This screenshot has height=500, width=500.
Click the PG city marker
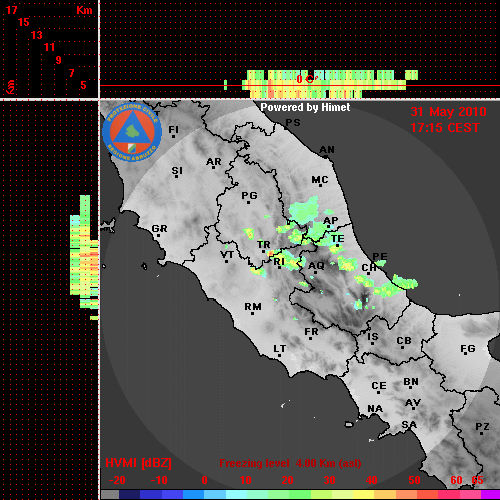click(x=248, y=202)
